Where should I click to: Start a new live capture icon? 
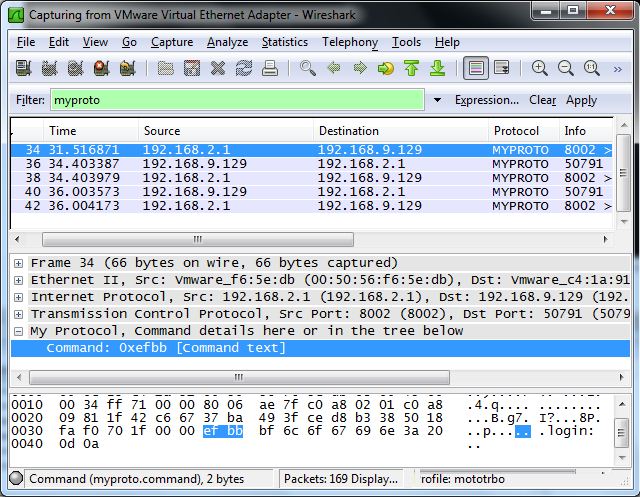click(76, 68)
